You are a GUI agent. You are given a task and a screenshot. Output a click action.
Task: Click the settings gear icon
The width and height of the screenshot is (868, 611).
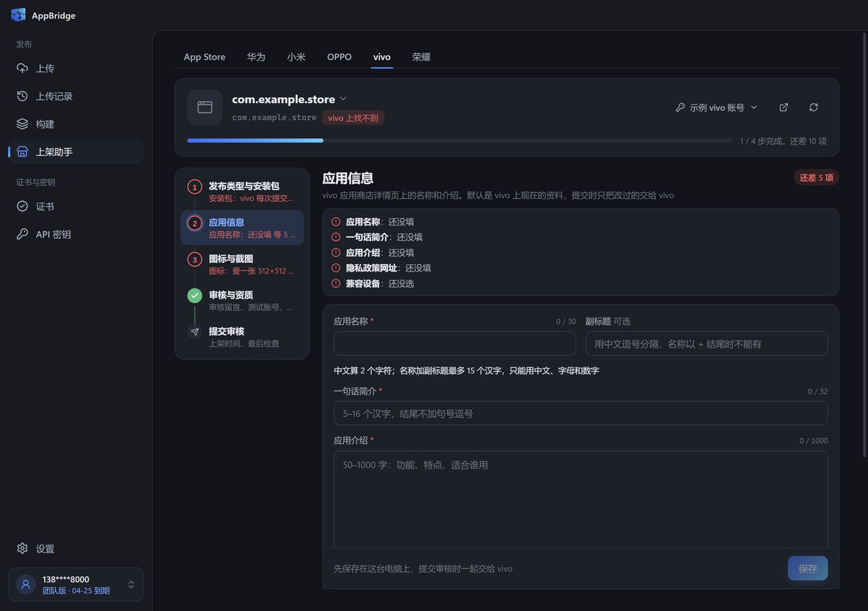(x=22, y=549)
